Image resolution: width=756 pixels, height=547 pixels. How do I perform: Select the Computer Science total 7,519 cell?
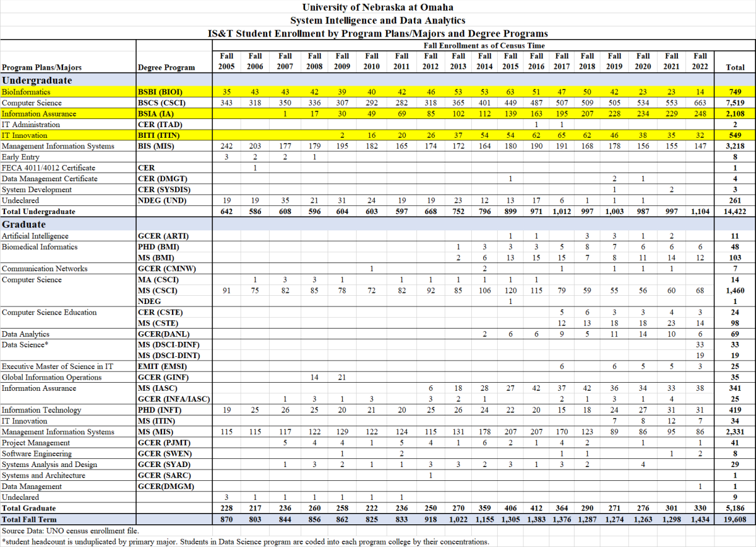click(x=735, y=103)
